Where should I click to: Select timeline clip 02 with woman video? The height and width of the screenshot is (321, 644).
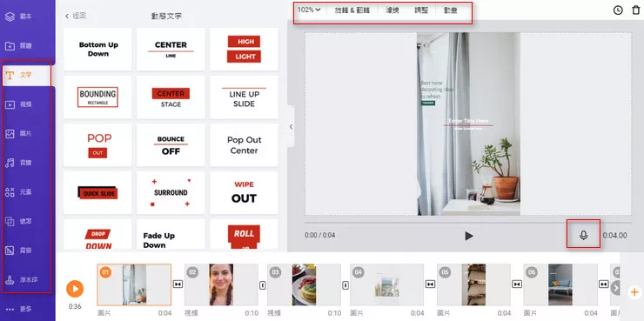pyautogui.click(x=221, y=284)
